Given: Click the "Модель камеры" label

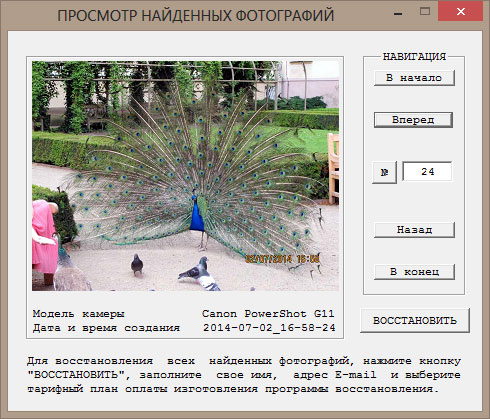Looking at the screenshot, I should pyautogui.click(x=79, y=314).
